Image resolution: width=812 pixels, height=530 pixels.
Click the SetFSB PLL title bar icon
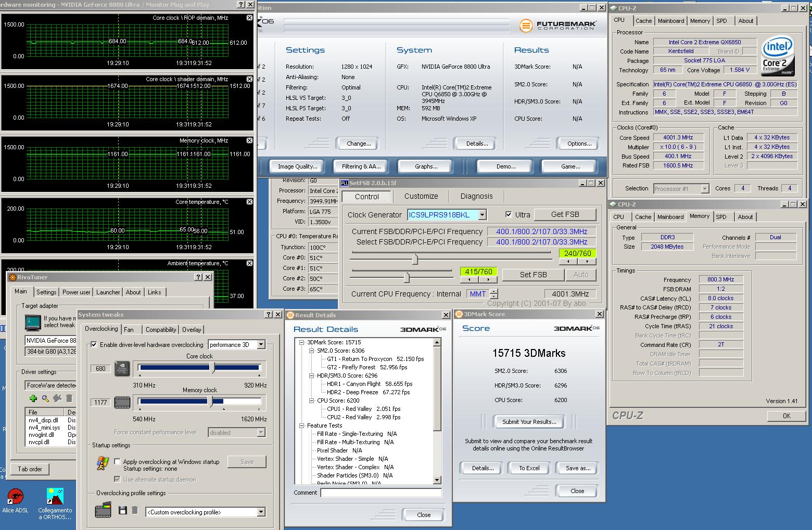pos(345,183)
